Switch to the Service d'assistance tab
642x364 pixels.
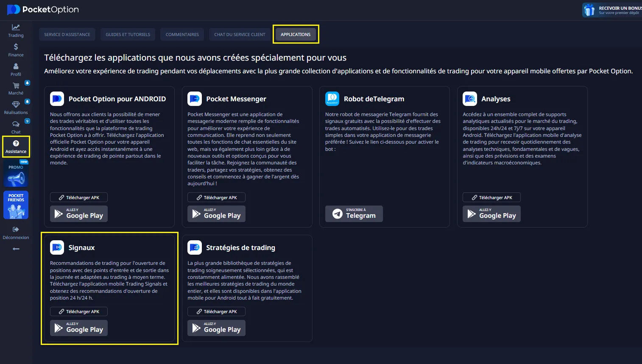tap(67, 34)
